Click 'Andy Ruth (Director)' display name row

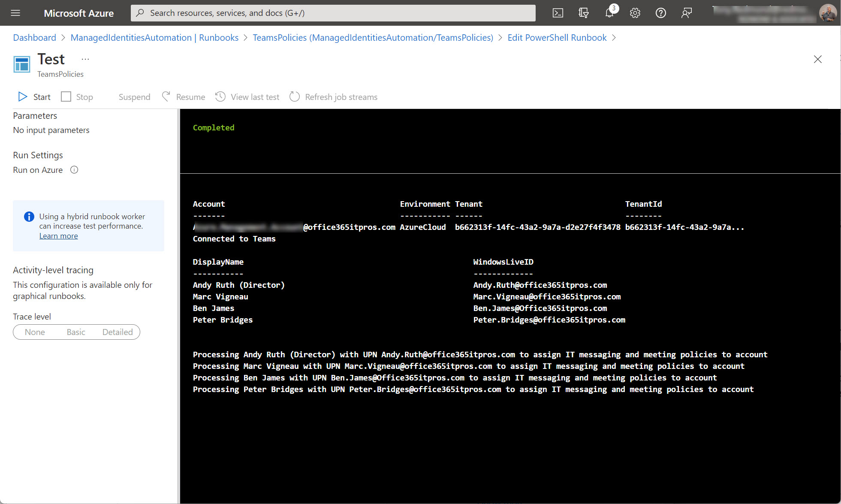239,285
